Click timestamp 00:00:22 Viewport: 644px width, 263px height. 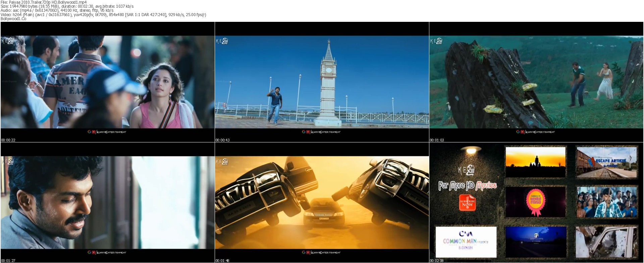[8, 140]
